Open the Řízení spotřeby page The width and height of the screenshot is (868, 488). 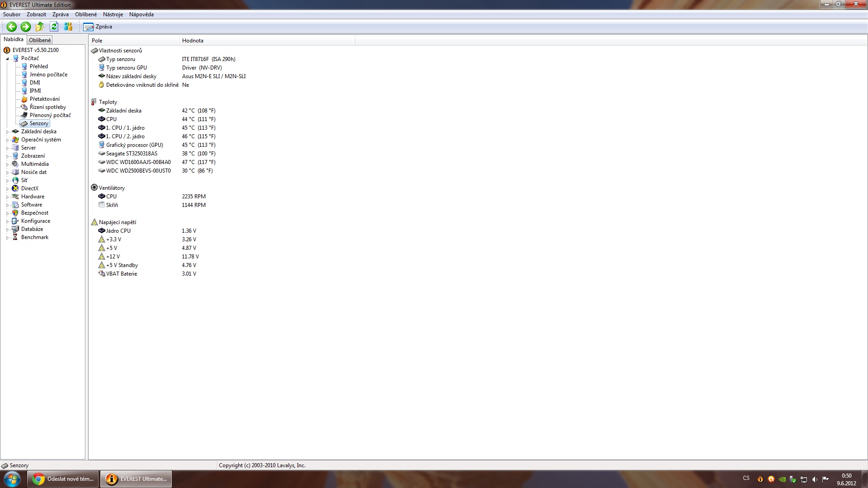48,107
